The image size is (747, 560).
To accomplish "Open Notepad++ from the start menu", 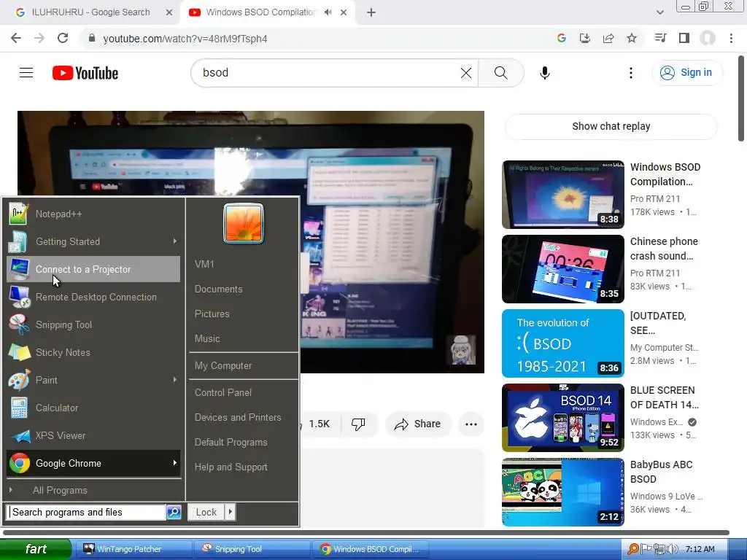I will point(93,214).
